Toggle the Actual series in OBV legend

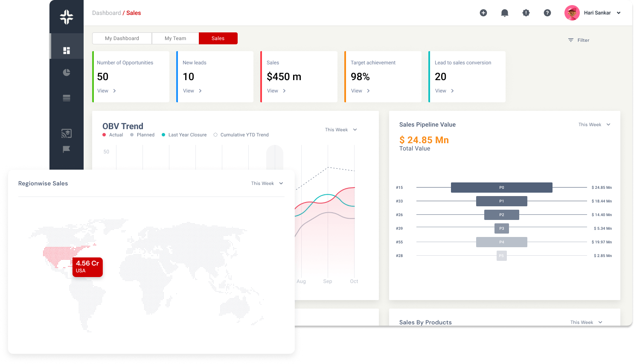113,135
